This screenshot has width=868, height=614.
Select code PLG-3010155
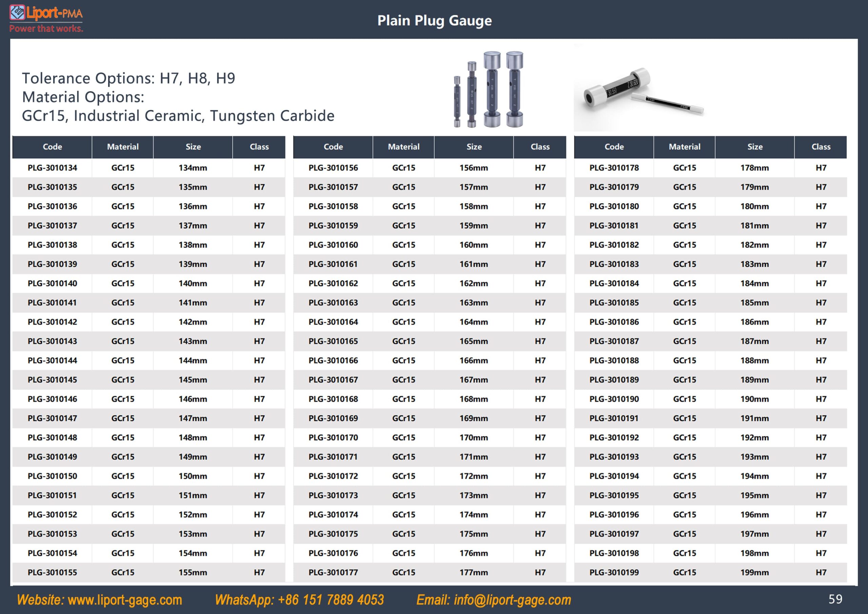52,572
